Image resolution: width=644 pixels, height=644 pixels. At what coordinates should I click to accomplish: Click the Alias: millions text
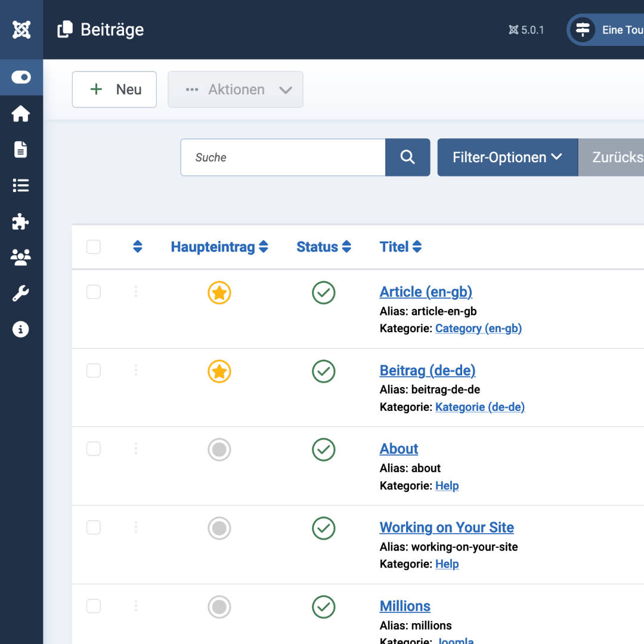(416, 626)
